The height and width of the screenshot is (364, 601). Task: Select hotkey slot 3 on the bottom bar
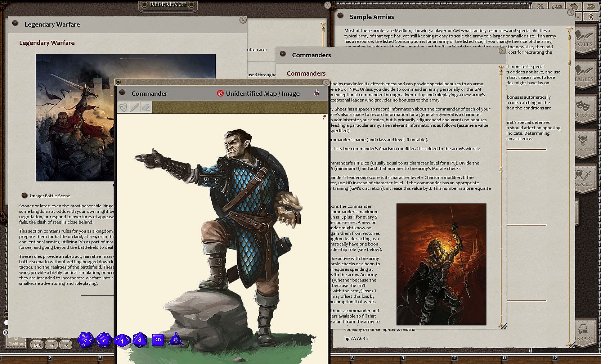[x=100, y=358]
